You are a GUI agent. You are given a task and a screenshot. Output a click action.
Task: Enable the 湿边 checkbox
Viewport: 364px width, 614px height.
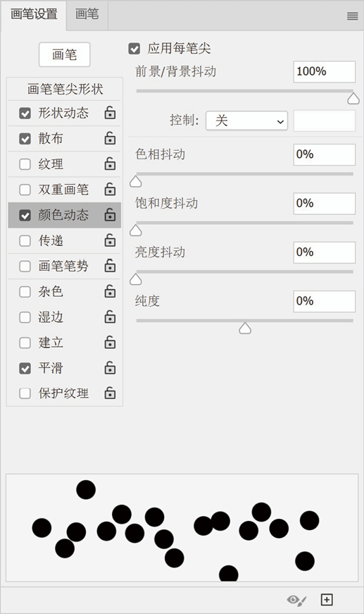pos(25,317)
